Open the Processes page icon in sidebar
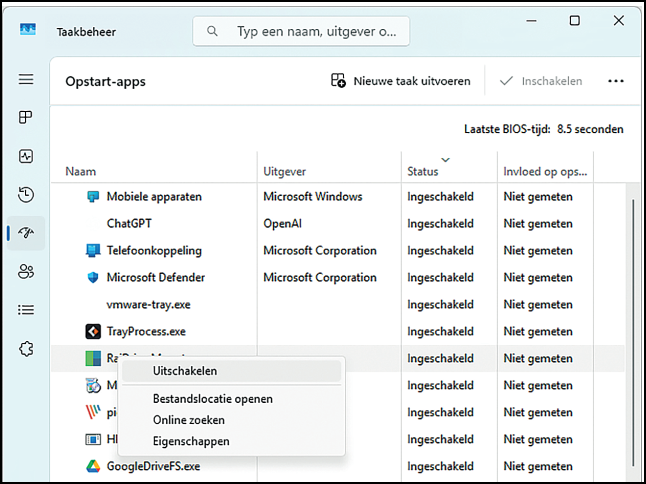Image resolution: width=646 pixels, height=484 pixels. 26,118
